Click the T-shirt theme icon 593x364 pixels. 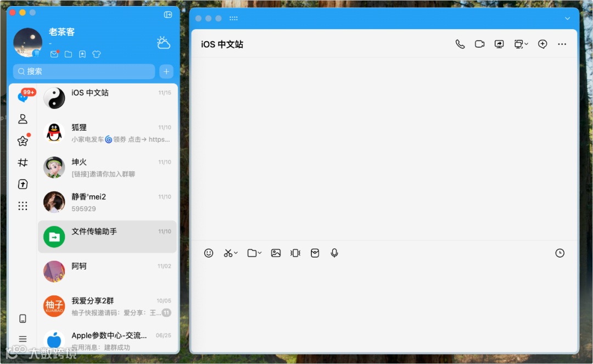pos(97,54)
